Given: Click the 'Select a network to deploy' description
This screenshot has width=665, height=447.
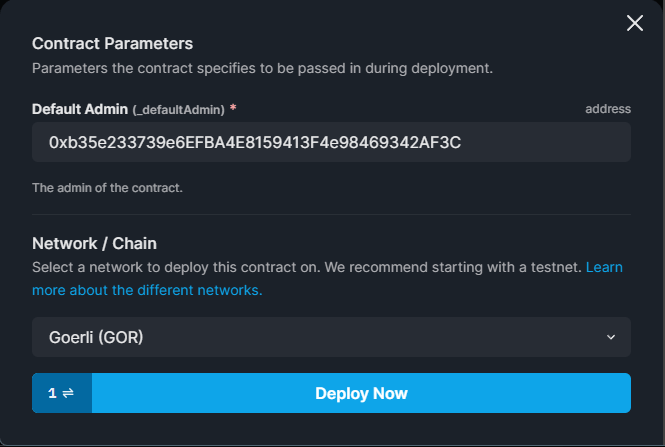Looking at the screenshot, I should pyautogui.click(x=307, y=267).
